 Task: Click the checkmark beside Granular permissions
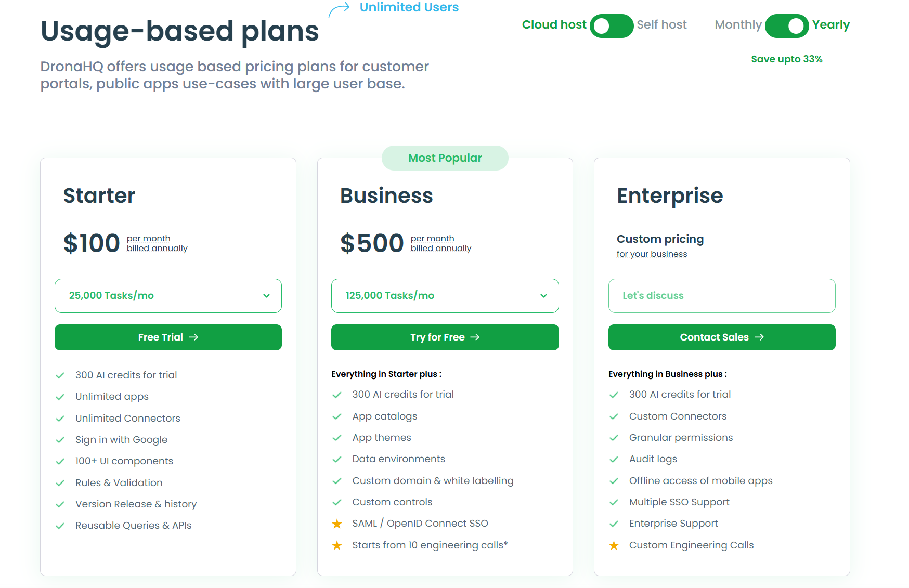(x=614, y=438)
